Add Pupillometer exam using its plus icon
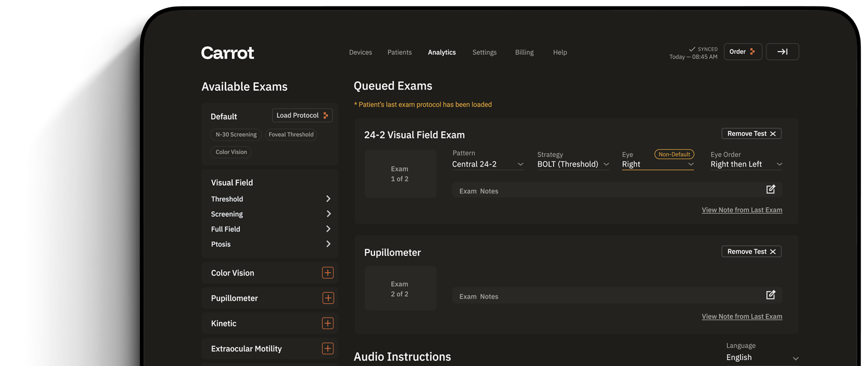This screenshot has height=366, width=868. click(x=327, y=298)
